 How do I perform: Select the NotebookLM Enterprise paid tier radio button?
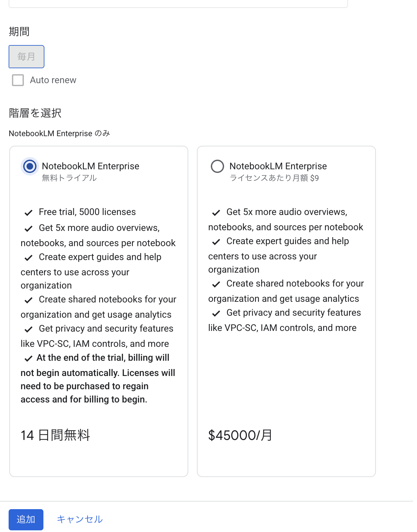click(217, 166)
